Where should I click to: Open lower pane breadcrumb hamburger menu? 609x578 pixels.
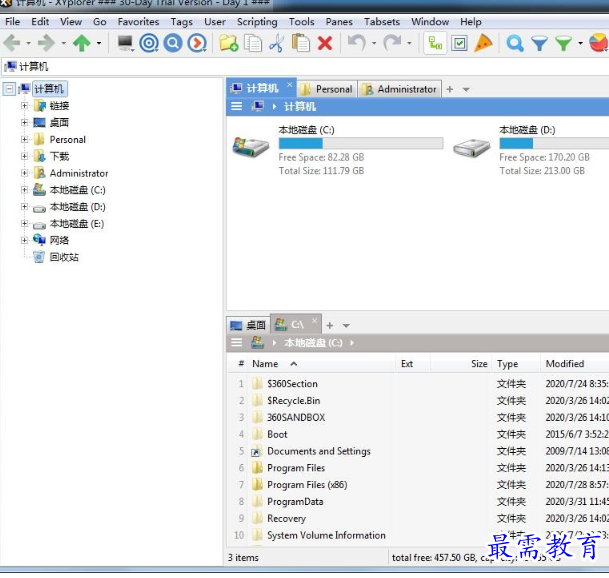[237, 343]
